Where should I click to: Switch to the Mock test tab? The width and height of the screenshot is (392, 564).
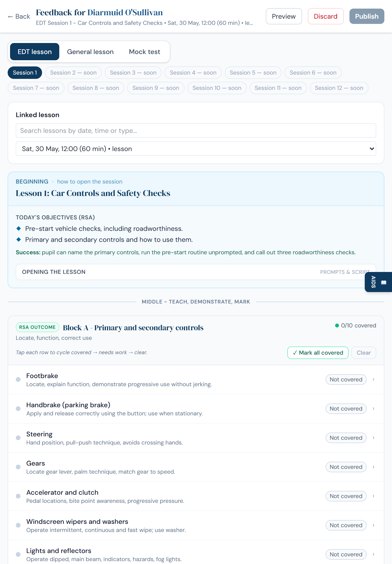click(x=144, y=52)
